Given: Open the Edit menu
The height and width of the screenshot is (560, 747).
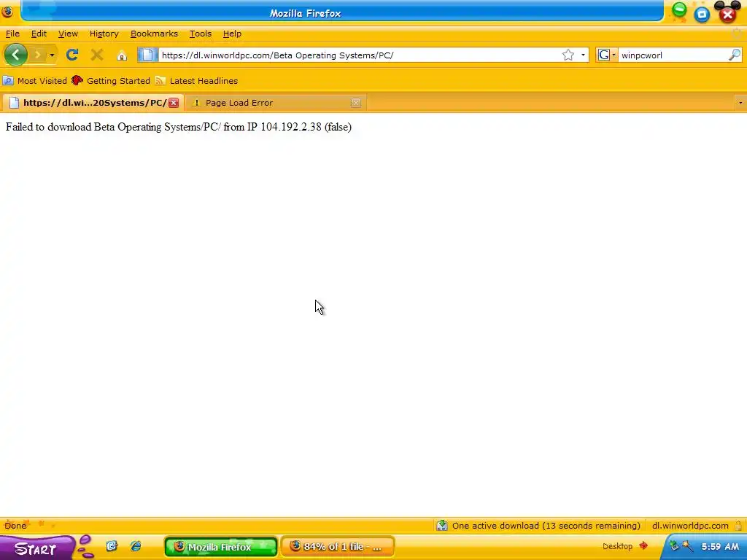Looking at the screenshot, I should pos(39,34).
